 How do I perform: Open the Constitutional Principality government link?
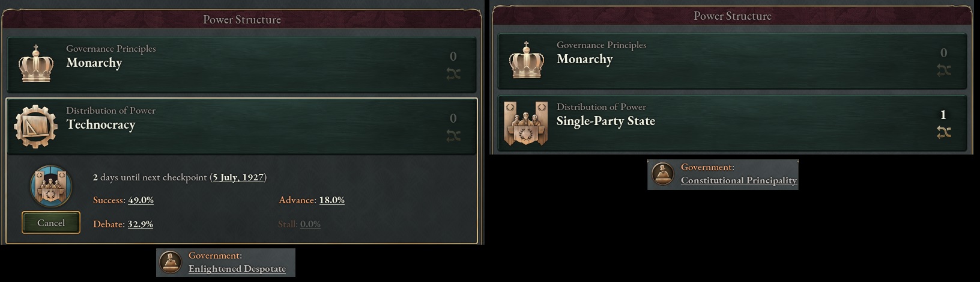coord(739,180)
